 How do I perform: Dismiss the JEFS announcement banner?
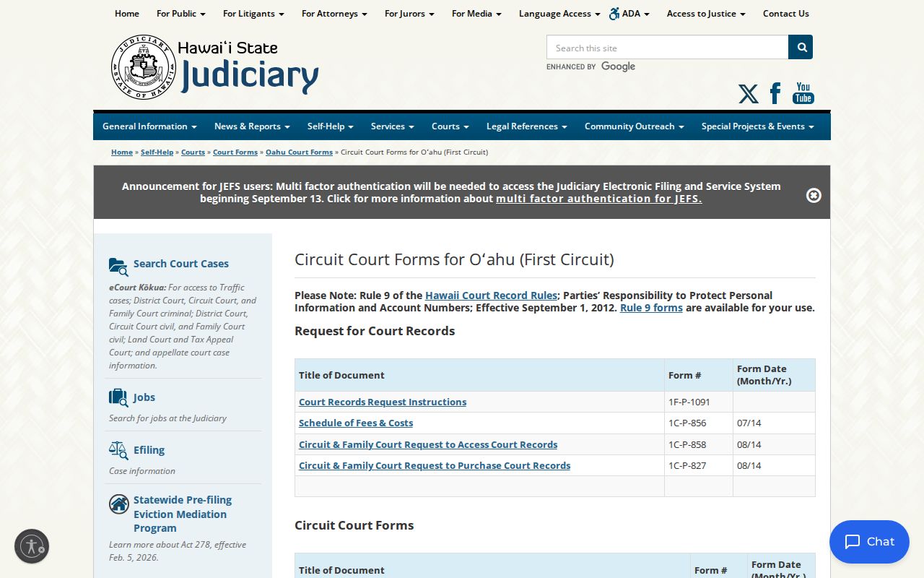click(814, 195)
